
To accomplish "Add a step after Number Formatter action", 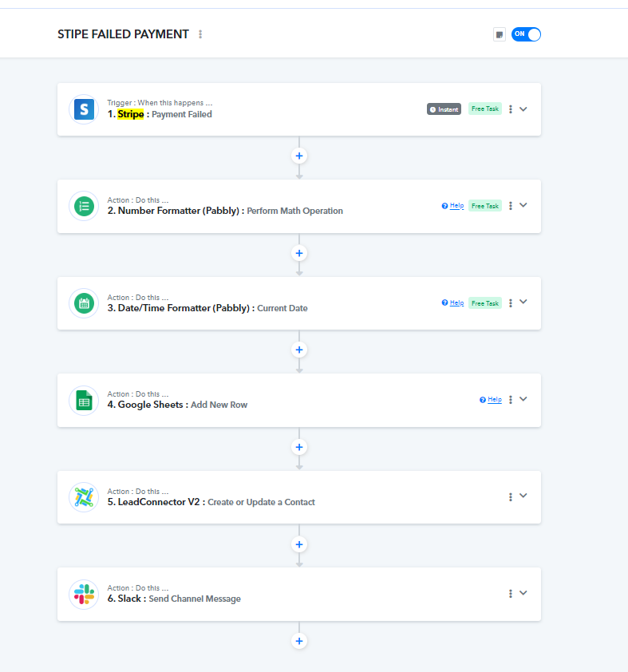I will point(299,253).
